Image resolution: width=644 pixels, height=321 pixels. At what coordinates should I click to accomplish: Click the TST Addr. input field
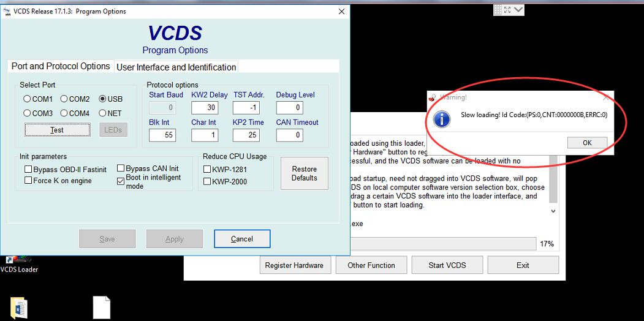tap(246, 108)
